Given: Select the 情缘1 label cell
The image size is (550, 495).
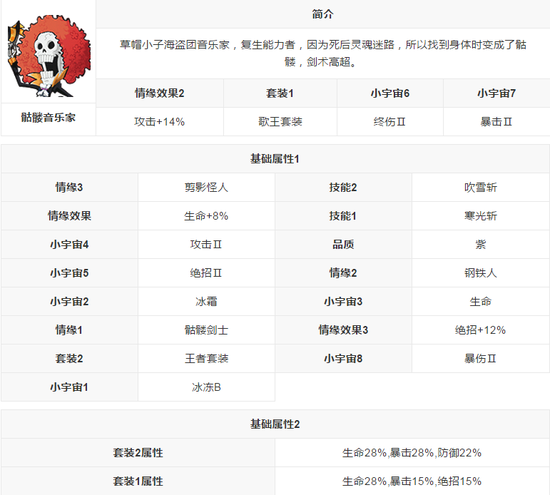Looking at the screenshot, I should click(x=69, y=330).
